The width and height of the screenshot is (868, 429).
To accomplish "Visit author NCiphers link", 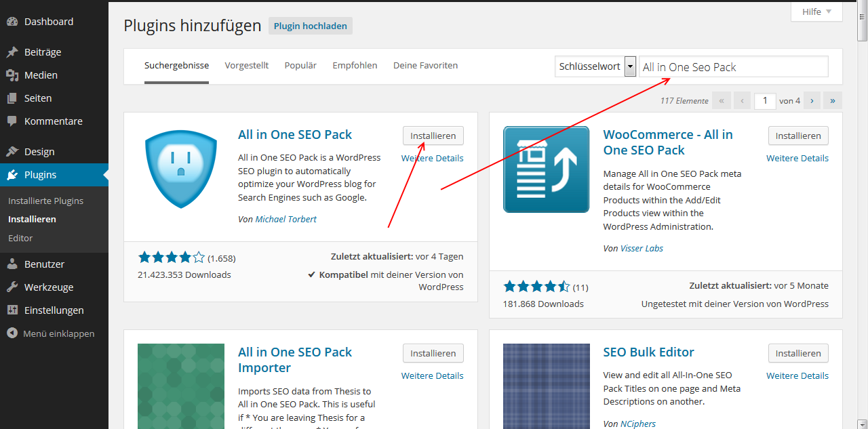I will 638,424.
